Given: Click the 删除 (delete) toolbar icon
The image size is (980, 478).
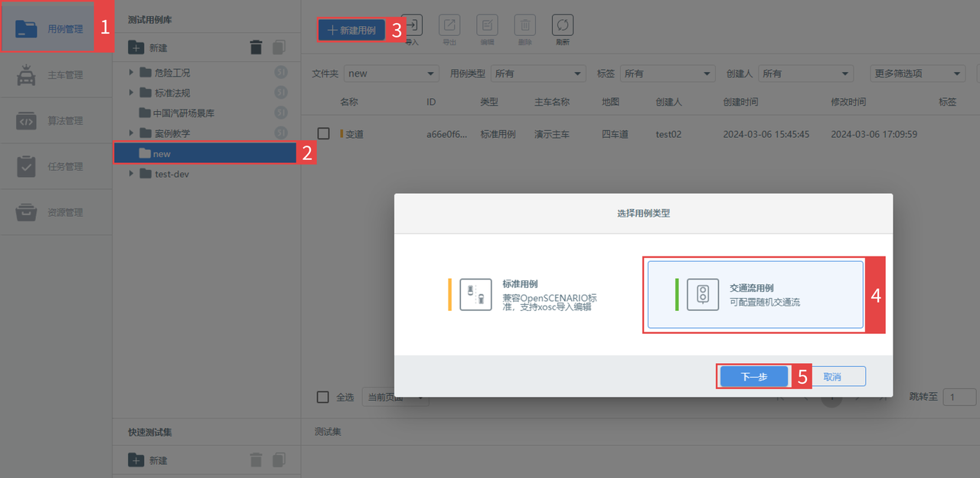Looking at the screenshot, I should coord(524,26).
